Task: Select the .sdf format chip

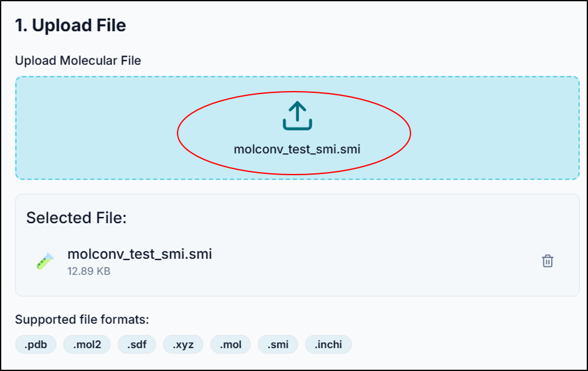Action: (136, 344)
